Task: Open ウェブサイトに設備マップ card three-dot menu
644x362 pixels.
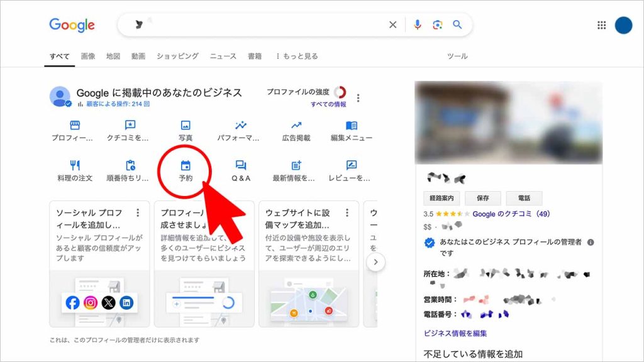Action: pos(347,212)
